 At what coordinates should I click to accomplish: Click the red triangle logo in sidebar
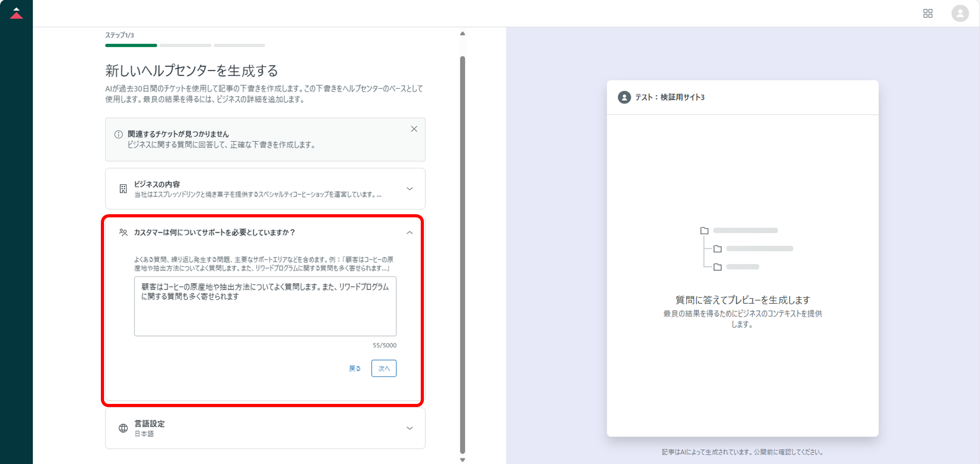click(16, 14)
